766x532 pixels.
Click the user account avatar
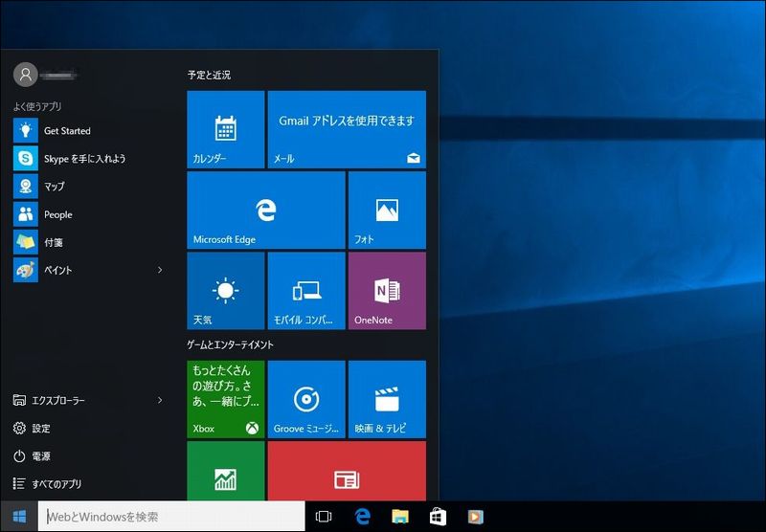(x=26, y=75)
